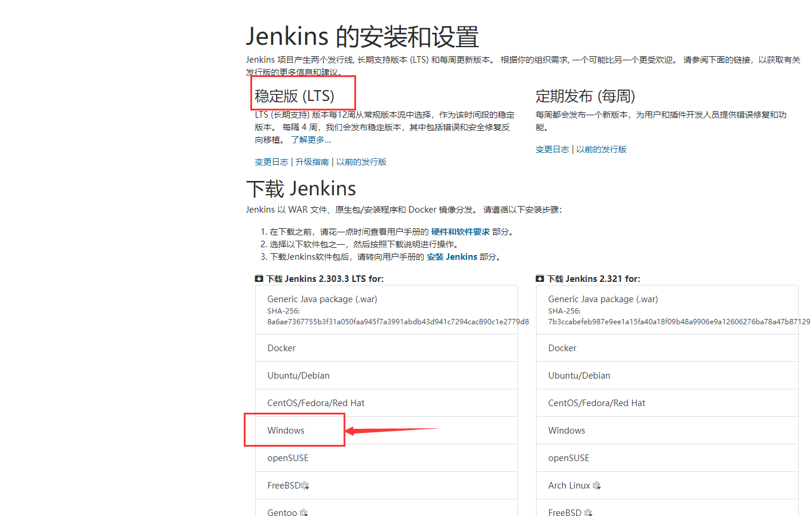Click the download icon before "下载 Jenkins 2.321 for:"
Image resolution: width=812 pixels, height=516 pixels.
[x=540, y=278]
